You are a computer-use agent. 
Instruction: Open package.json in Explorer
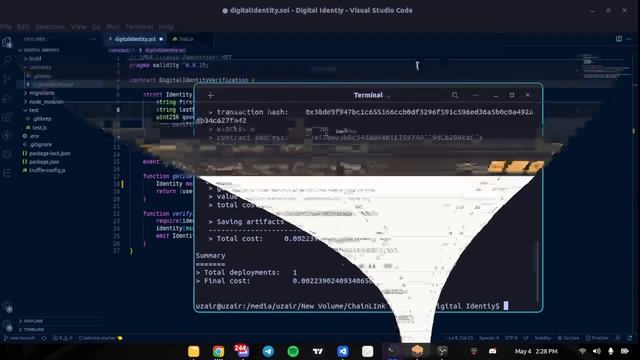[44, 162]
